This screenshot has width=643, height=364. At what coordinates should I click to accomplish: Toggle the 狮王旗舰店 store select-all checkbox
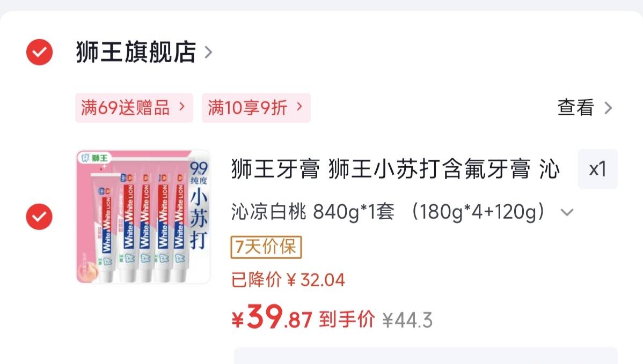(x=39, y=52)
